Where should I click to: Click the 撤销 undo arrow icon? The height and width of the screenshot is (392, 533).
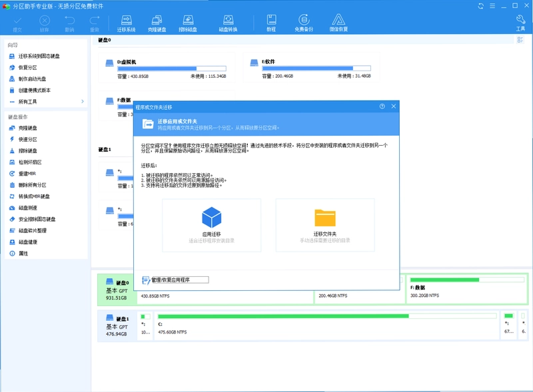coord(69,24)
